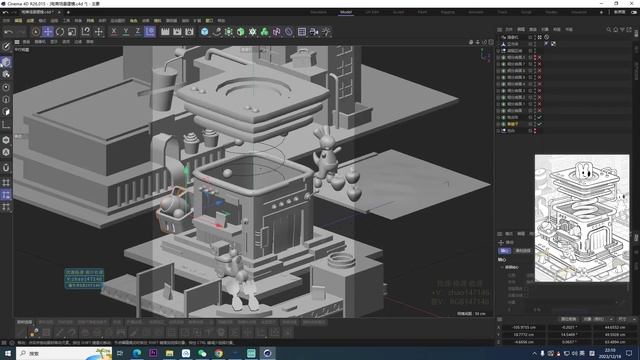Add a Cube primitive object
The width and height of the screenshot is (640, 360).
pyautogui.click(x=204, y=32)
